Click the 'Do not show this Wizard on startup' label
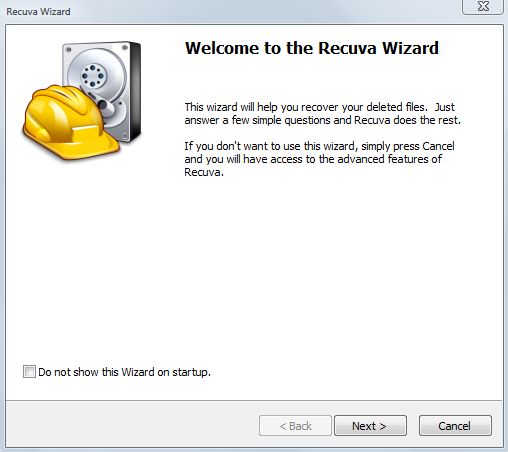The width and height of the screenshot is (508, 452). coord(124,372)
